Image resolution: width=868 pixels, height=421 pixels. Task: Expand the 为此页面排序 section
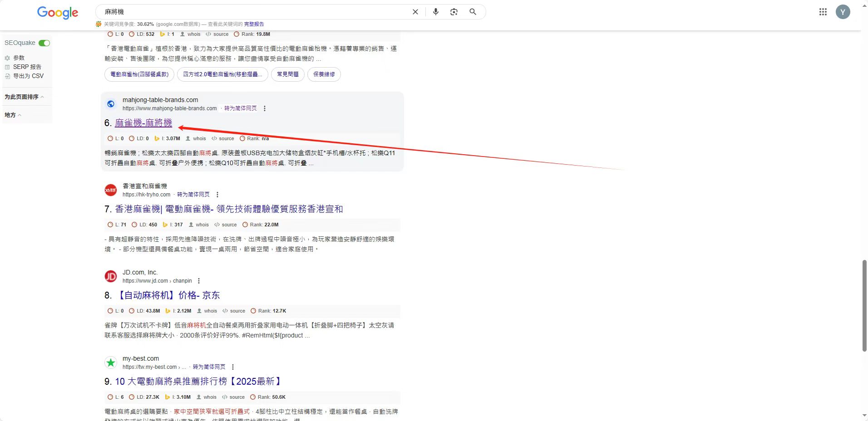[x=24, y=97]
